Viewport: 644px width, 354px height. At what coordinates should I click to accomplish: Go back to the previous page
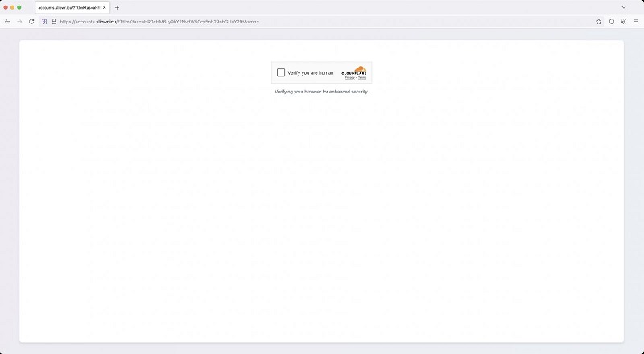coord(7,22)
